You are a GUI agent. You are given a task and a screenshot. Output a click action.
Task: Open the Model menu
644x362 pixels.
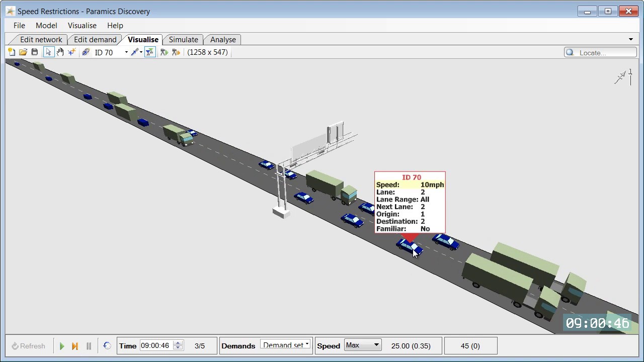click(46, 25)
